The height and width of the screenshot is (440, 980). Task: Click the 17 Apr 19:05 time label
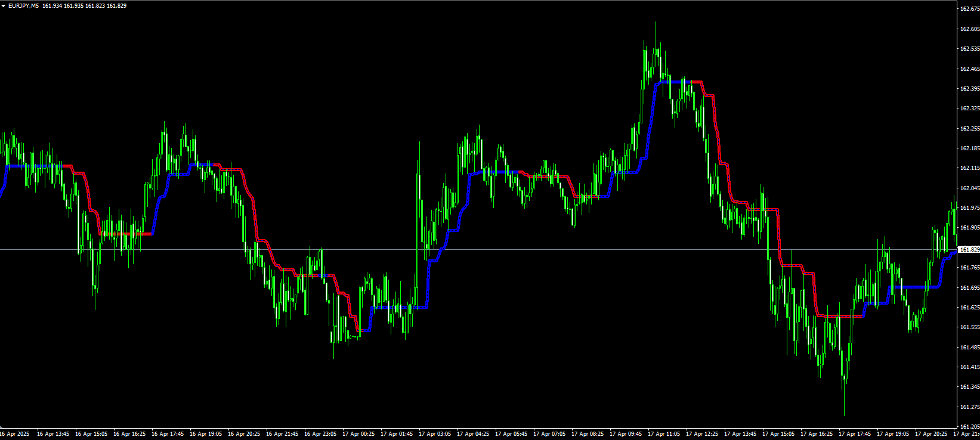(x=893, y=434)
